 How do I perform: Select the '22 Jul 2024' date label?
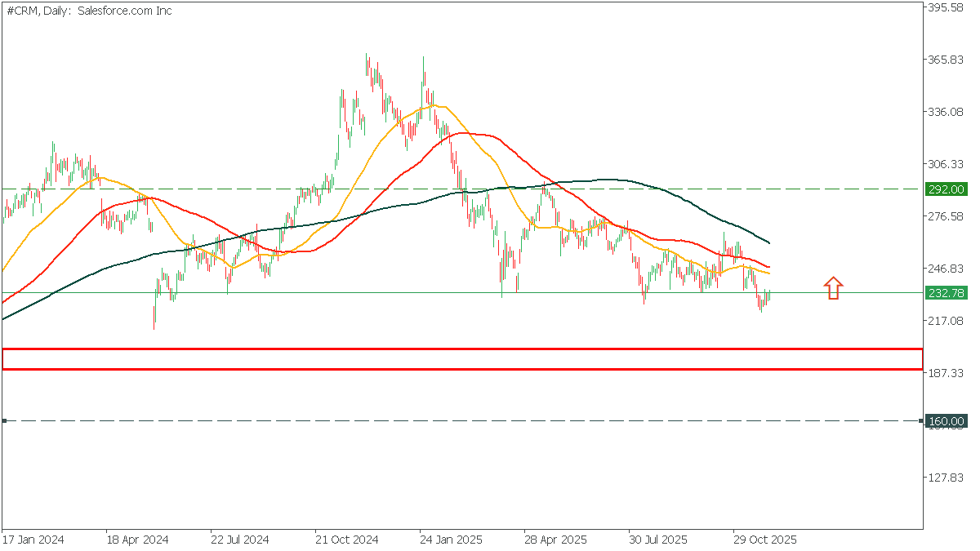point(240,540)
